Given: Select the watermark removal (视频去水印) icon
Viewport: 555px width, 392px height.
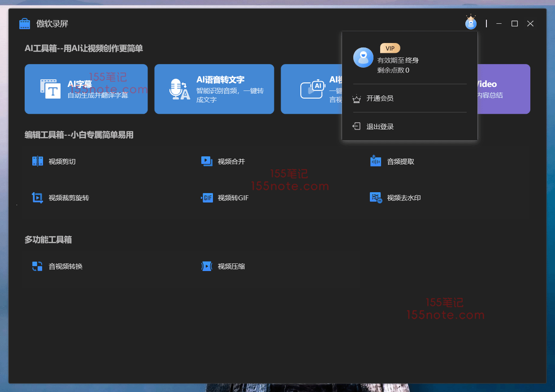Looking at the screenshot, I should point(376,198).
